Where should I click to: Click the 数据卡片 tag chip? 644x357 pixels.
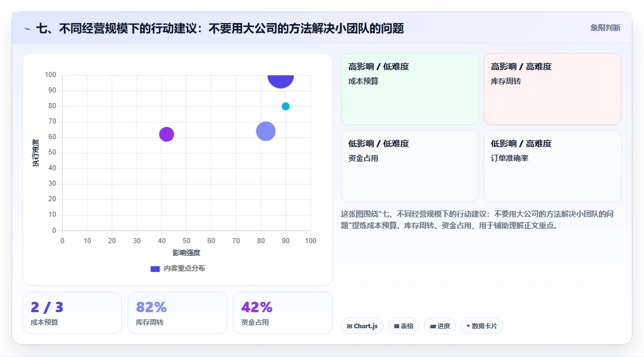click(482, 326)
